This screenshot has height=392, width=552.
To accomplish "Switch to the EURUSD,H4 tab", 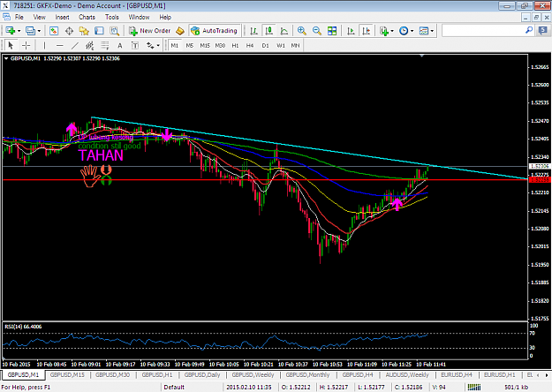I will tap(457, 374).
